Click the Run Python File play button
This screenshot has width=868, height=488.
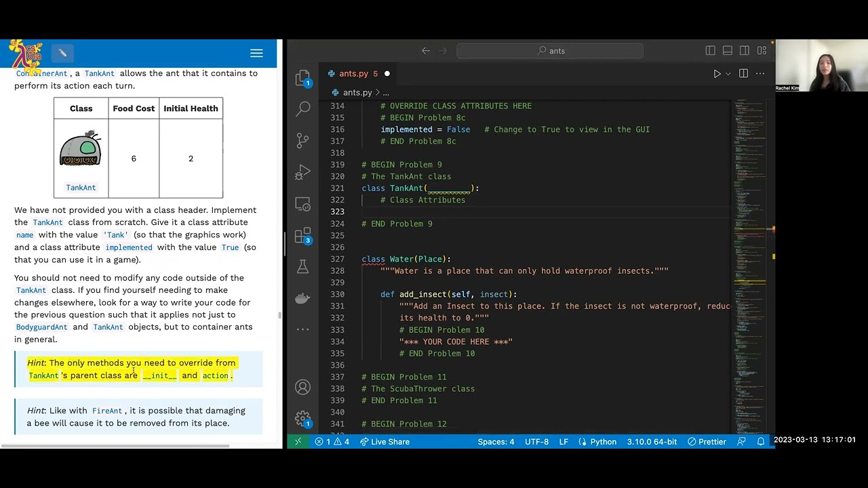(x=717, y=74)
